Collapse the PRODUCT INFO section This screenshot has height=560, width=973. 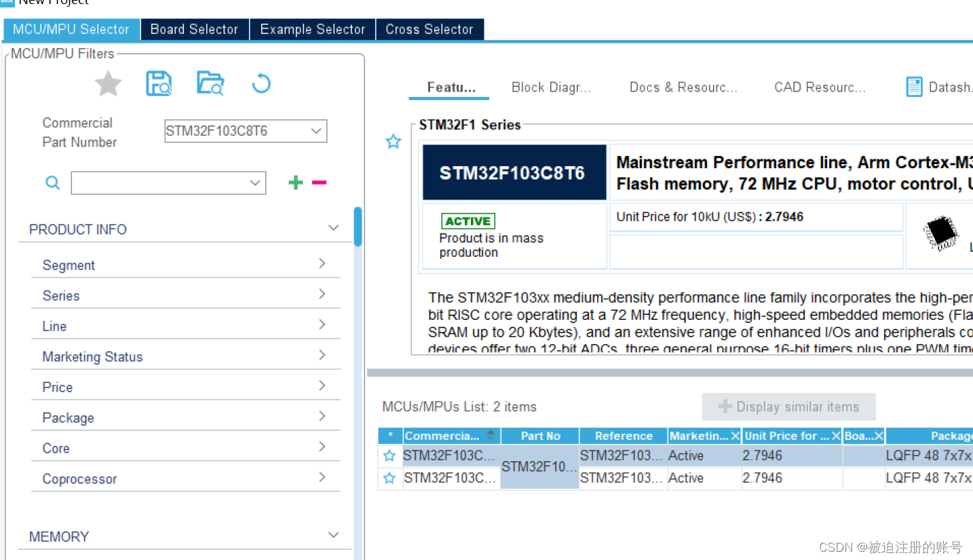click(333, 228)
